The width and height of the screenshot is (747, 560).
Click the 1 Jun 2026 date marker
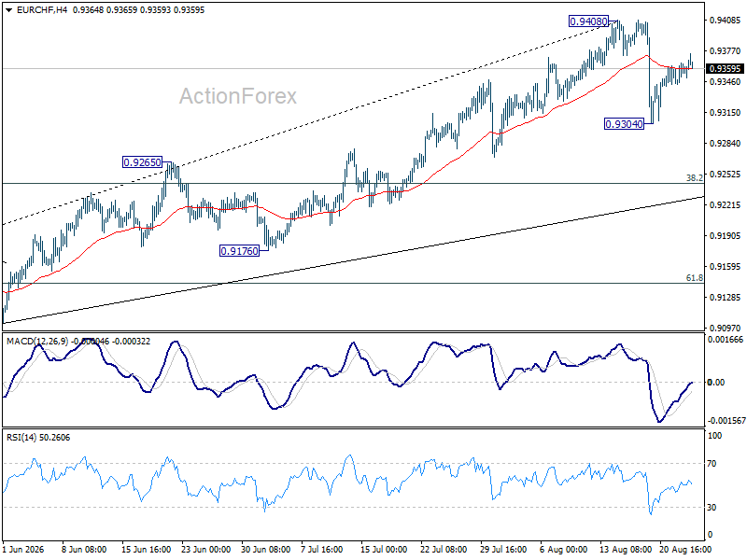[23, 550]
